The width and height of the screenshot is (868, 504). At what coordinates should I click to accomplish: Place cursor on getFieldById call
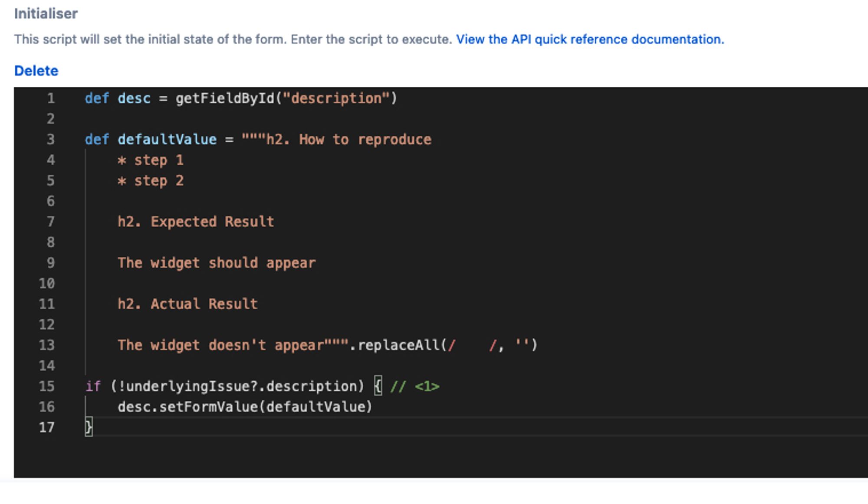point(225,98)
